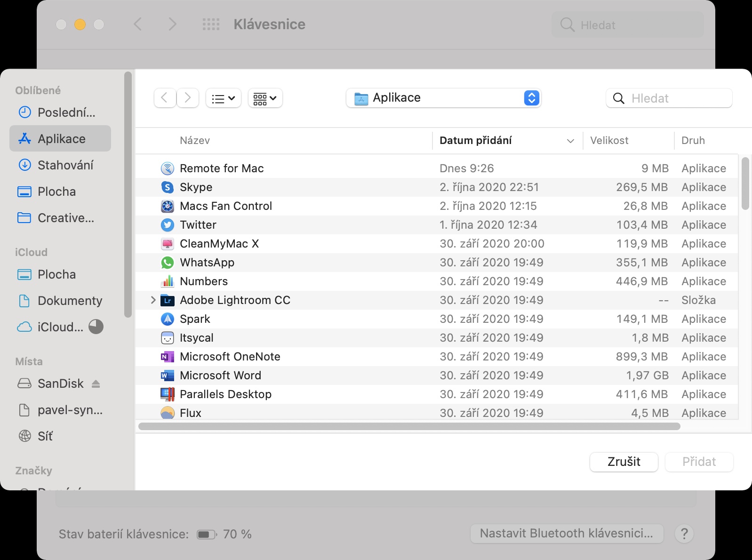Viewport: 752px width, 560px height.
Task: Sort by Název column
Action: click(195, 140)
